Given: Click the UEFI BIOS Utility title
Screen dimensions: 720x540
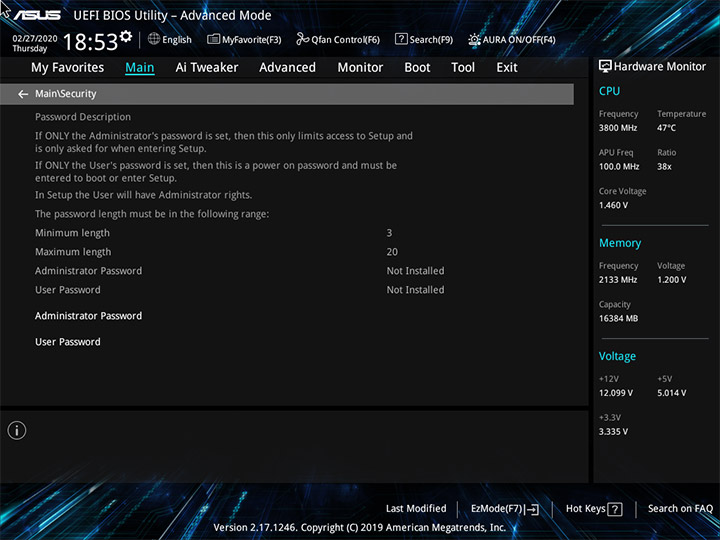Looking at the screenshot, I should click(x=172, y=15).
